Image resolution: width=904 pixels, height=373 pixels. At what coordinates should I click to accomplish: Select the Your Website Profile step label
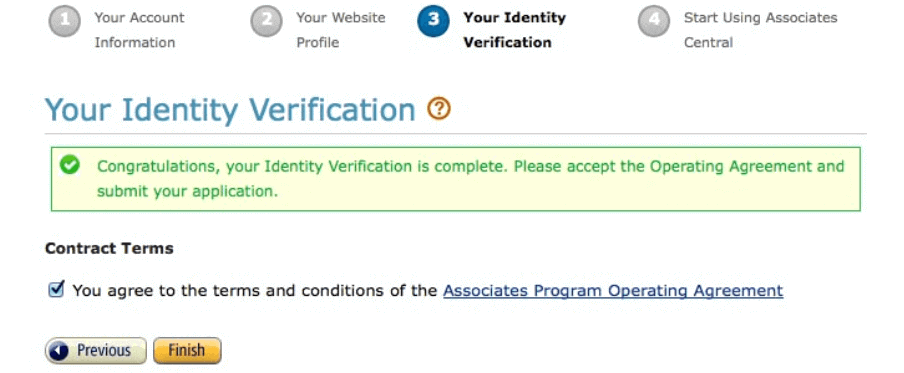coord(341,30)
